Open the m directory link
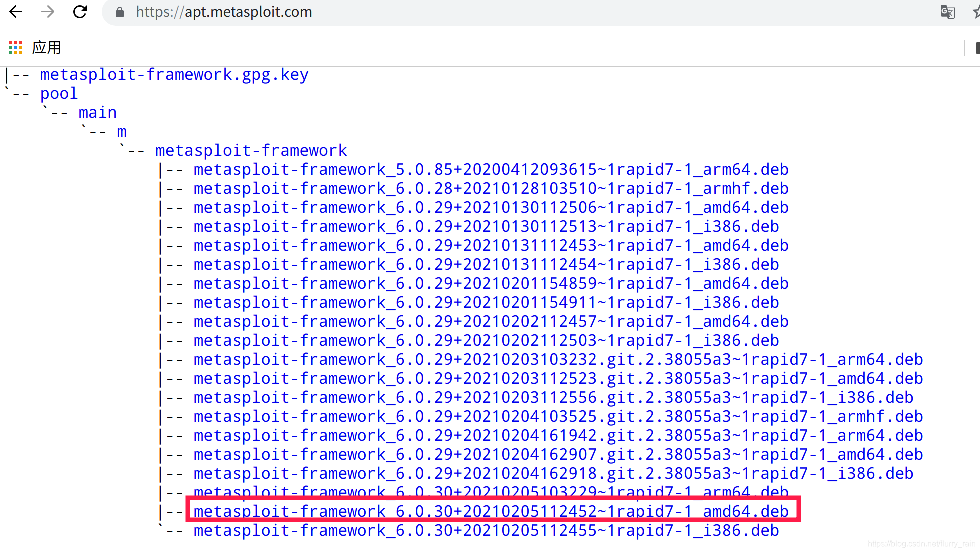 pos(122,132)
